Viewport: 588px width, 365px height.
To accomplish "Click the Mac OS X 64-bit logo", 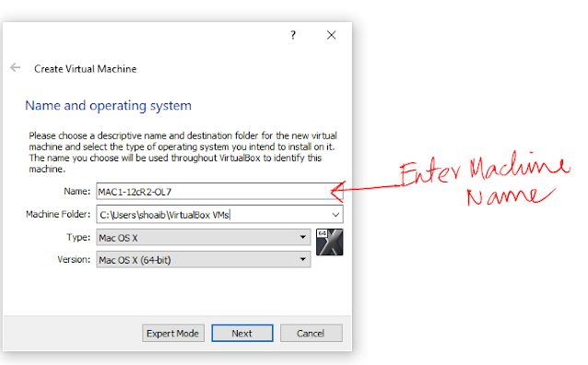I will pos(330,242).
